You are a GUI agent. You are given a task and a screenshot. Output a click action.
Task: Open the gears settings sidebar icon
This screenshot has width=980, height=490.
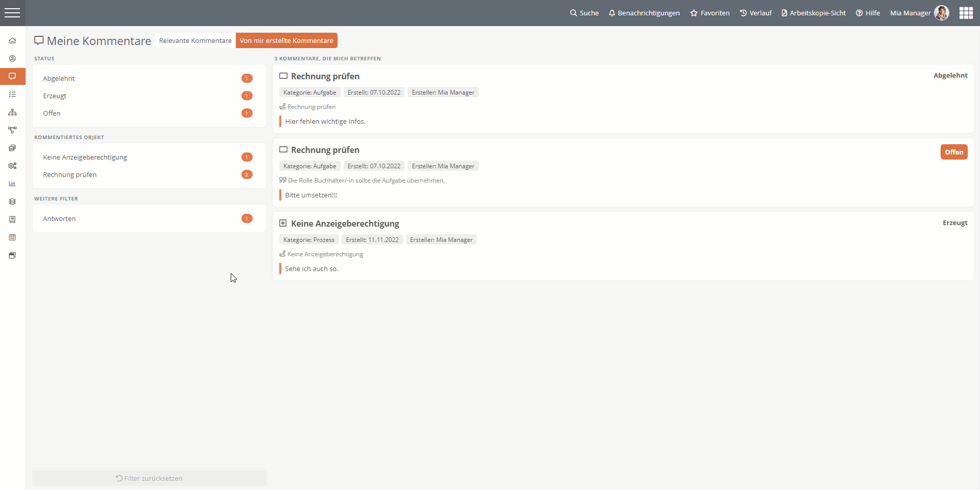pyautogui.click(x=12, y=166)
